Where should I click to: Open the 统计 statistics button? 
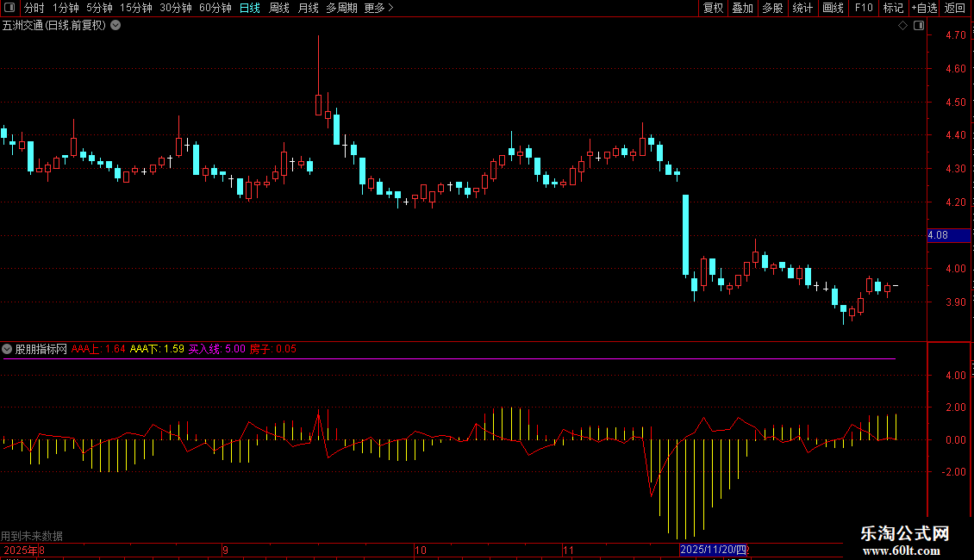click(x=802, y=8)
